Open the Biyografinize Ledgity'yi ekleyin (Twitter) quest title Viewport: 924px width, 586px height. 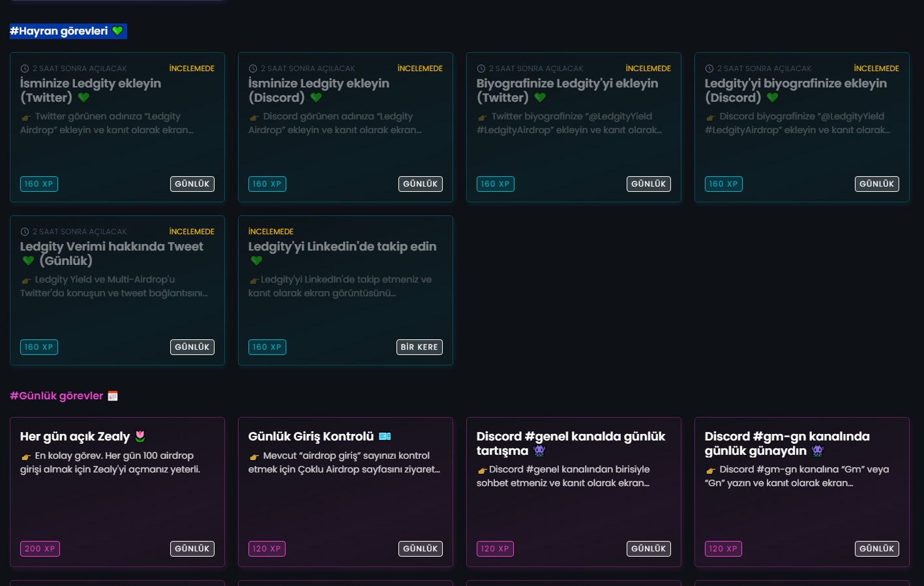coord(567,91)
